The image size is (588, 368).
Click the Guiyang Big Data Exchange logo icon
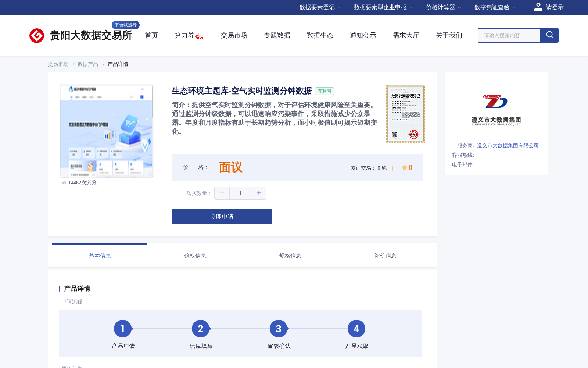click(x=37, y=36)
